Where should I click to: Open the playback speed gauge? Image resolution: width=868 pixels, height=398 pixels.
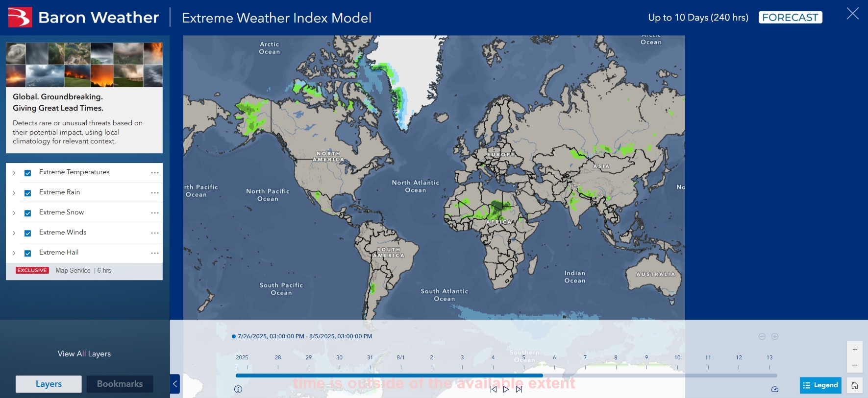point(774,389)
